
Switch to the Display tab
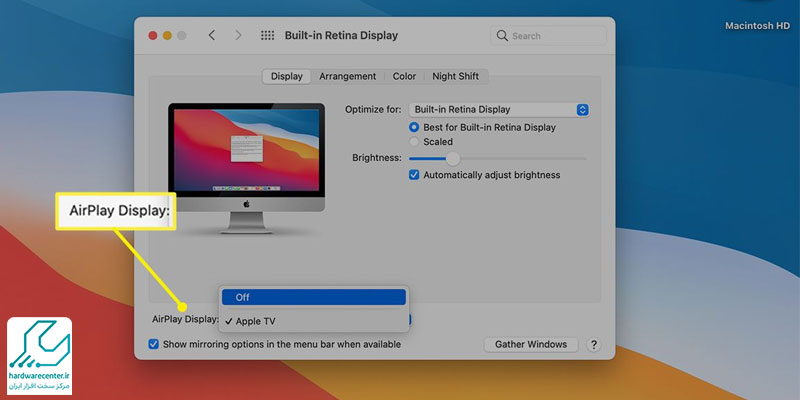pos(287,77)
